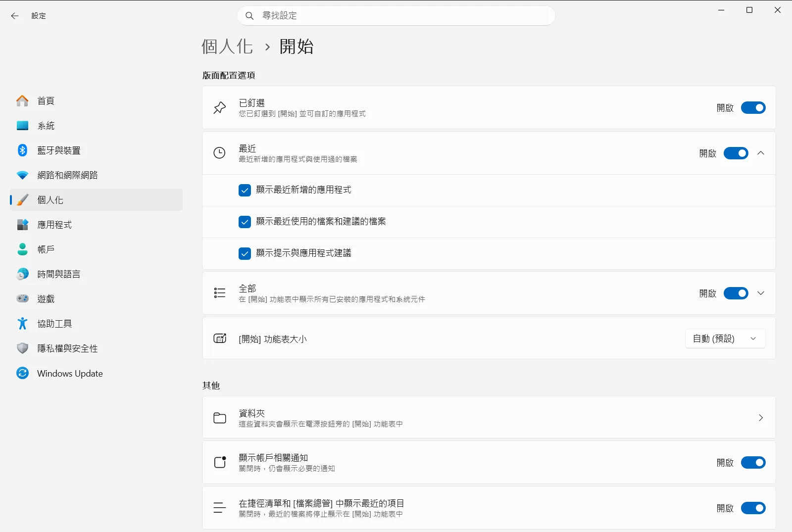Click the 時間與語言 globe clock icon

pyautogui.click(x=22, y=274)
